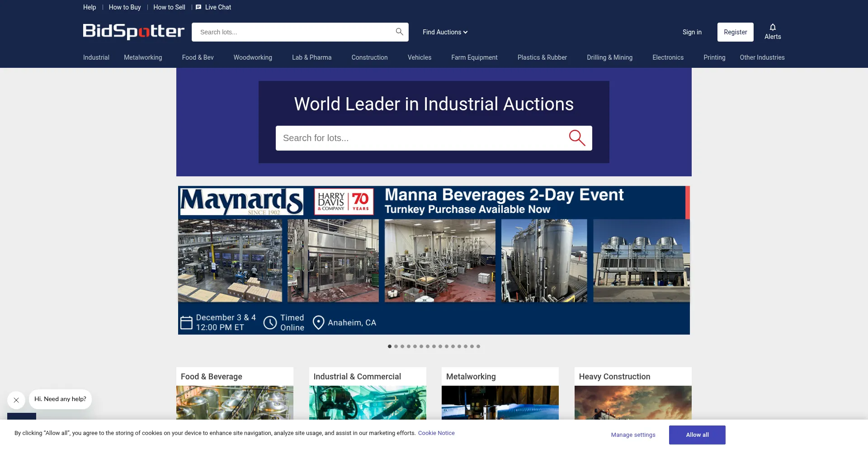Click the Cookie Notice link

pyautogui.click(x=436, y=433)
